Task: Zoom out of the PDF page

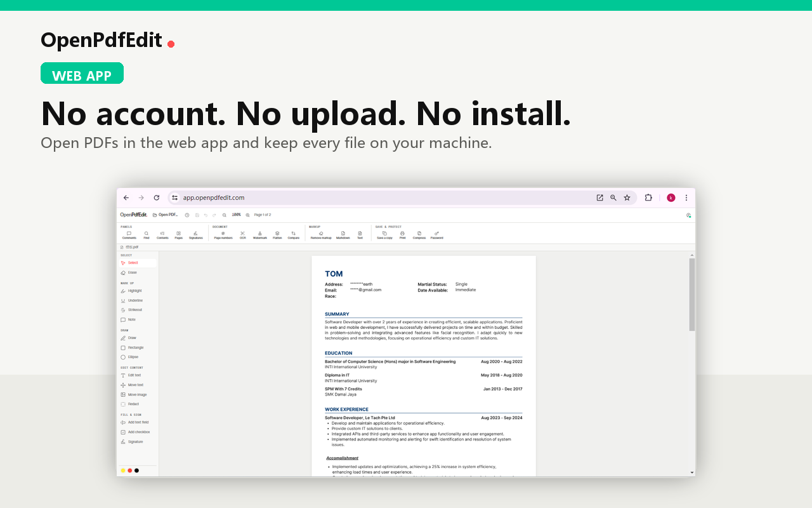Action: click(x=224, y=215)
